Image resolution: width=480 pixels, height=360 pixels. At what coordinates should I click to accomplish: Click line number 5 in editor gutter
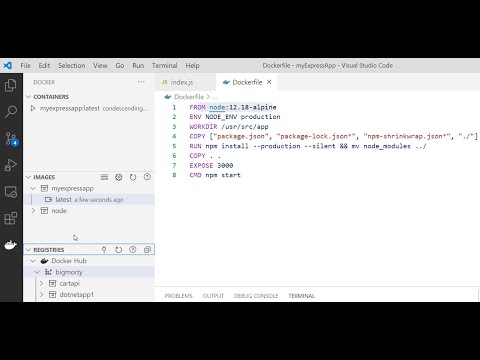[x=174, y=146]
